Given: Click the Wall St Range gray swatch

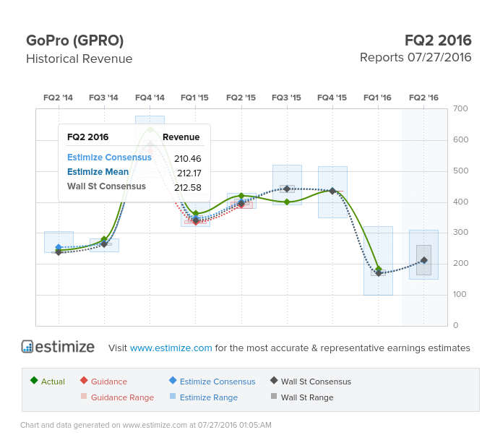Looking at the screenshot, I should [x=274, y=396].
